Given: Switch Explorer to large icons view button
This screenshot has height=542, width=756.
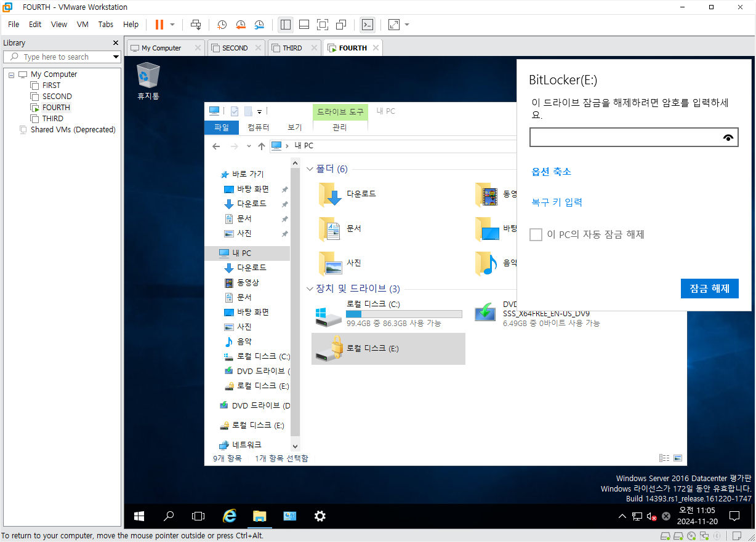Looking at the screenshot, I should 678,458.
